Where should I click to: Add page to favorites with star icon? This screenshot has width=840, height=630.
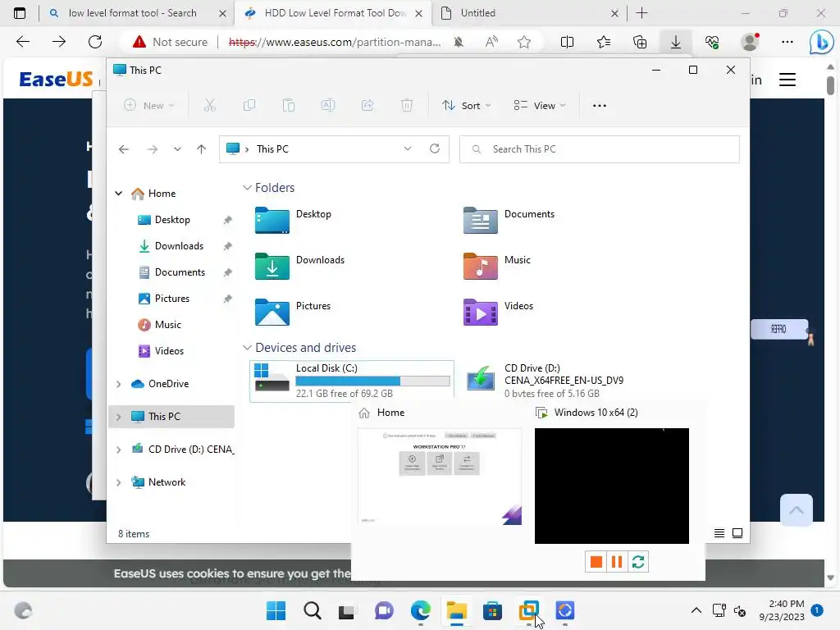tap(524, 42)
